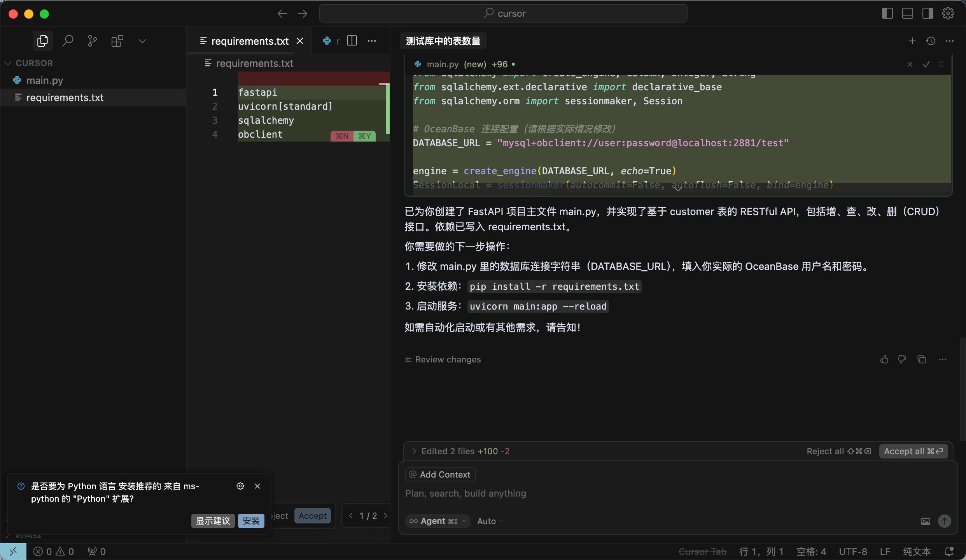Open the Explorer files icon in sidebar
The height and width of the screenshot is (560, 966).
(42, 41)
